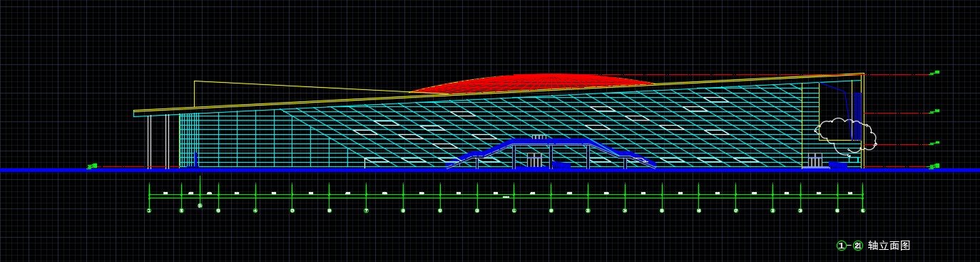Click the offset sub-axis bubble near left
Screen dimensions: 980x262
click(x=200, y=206)
